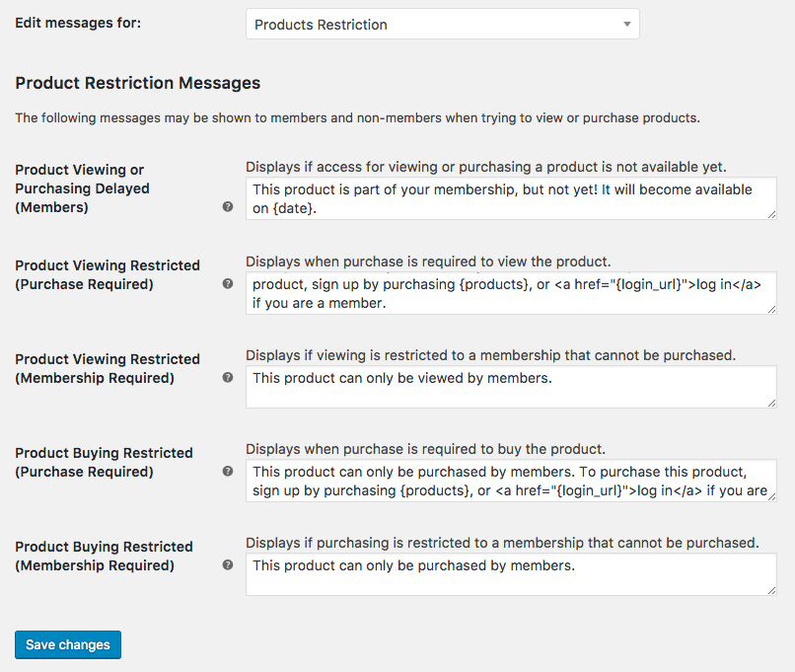
Task: Click resize handle of Buying Restricted Purchase textarea
Action: point(771,497)
